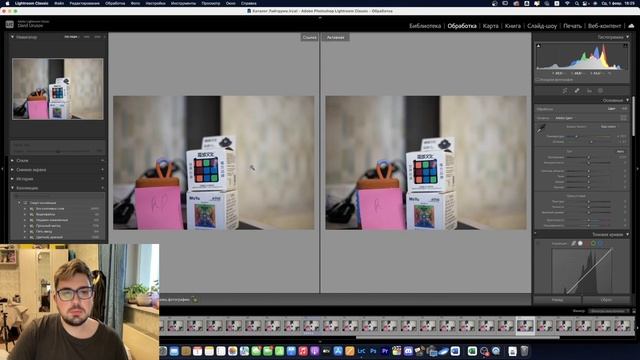Go to the Печать module
Image resolution: width=640 pixels, height=360 pixels.
pos(572,26)
